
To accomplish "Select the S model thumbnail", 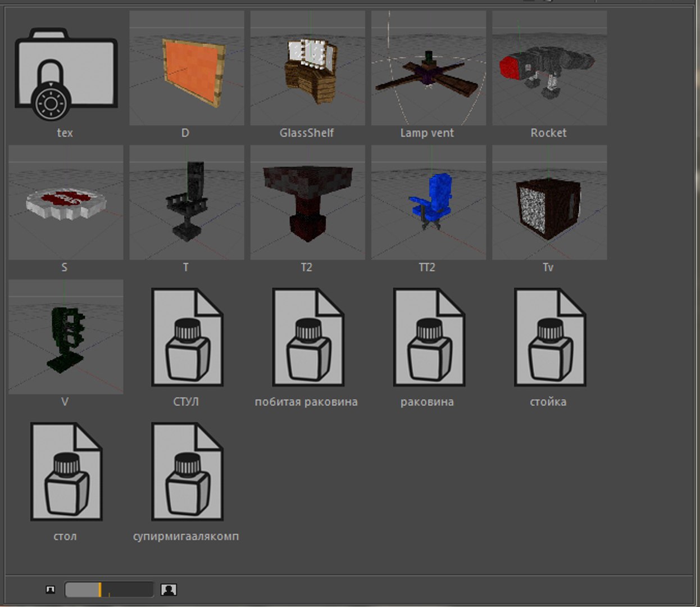I will click(x=66, y=202).
